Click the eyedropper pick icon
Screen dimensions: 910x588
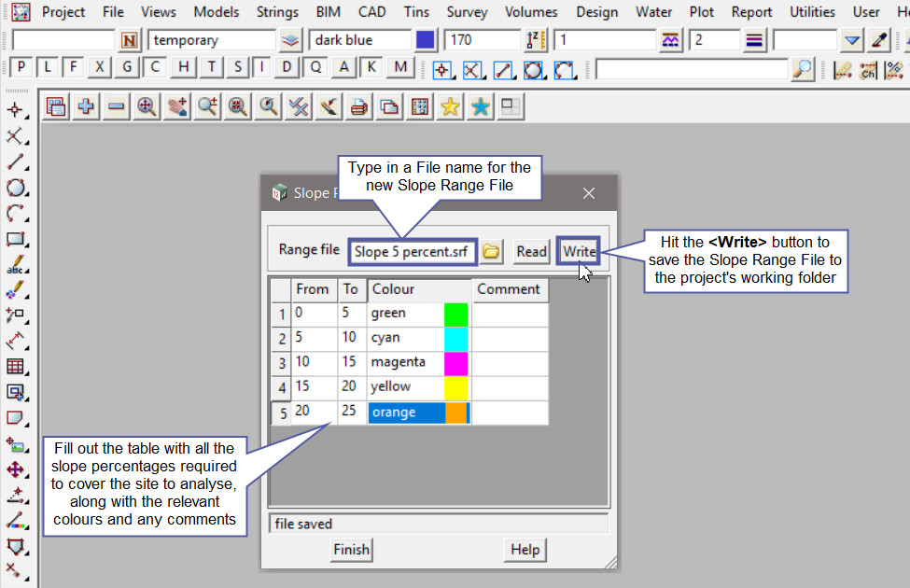point(879,40)
